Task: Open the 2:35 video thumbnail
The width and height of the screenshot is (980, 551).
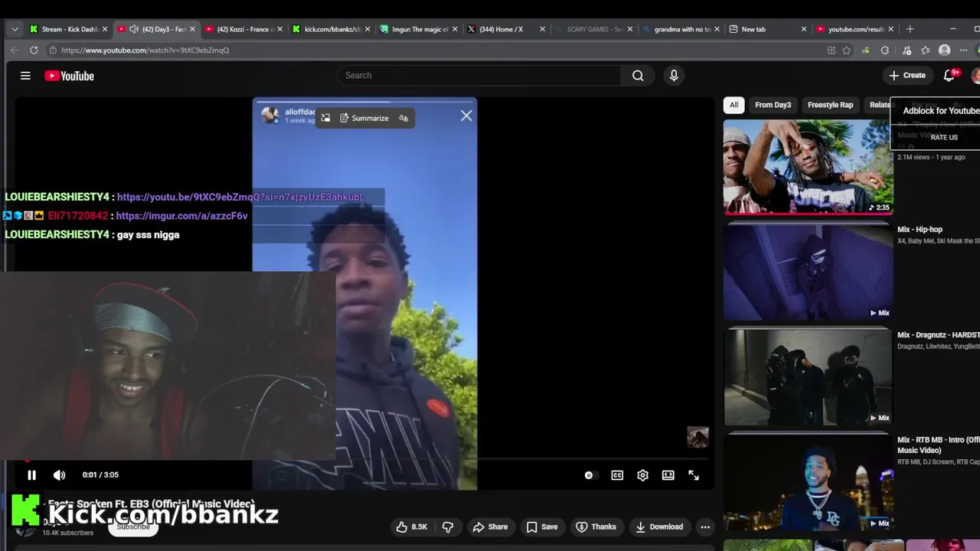Action: click(808, 166)
